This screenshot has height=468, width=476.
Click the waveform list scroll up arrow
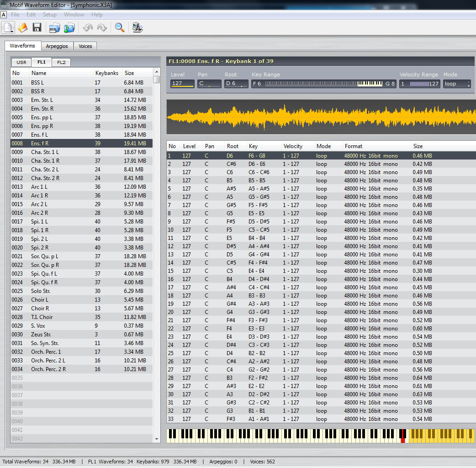[157, 72]
